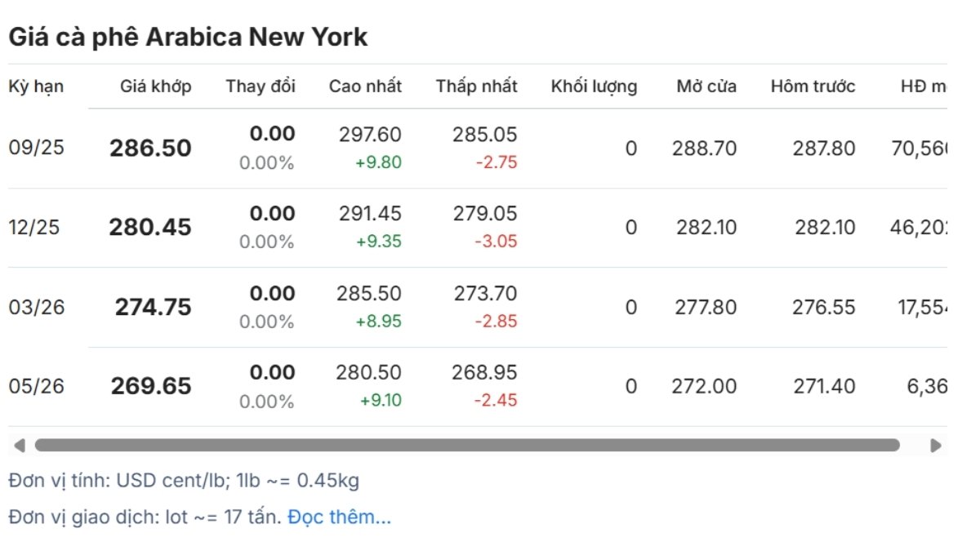Click the 12/25 contract term cell
Image resolution: width=980 pixels, height=551 pixels.
pyautogui.click(x=34, y=228)
